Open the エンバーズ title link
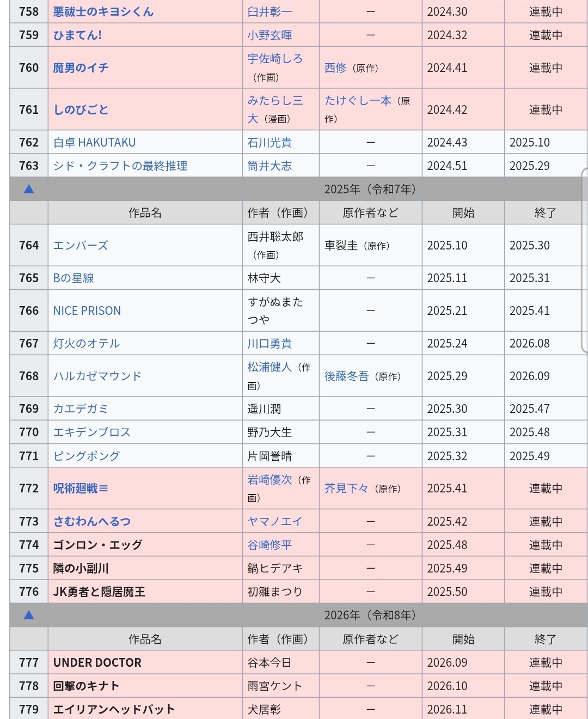588x719 pixels. [81, 246]
